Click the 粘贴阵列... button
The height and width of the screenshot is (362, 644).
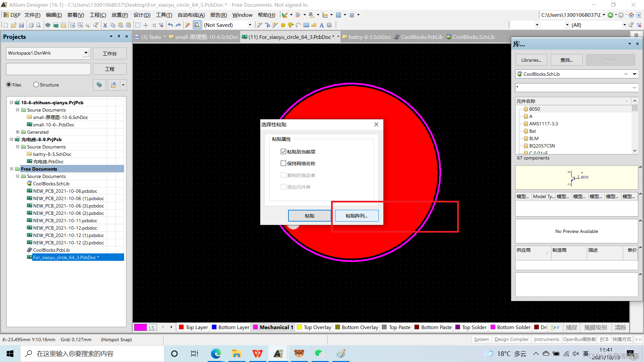[x=357, y=216]
